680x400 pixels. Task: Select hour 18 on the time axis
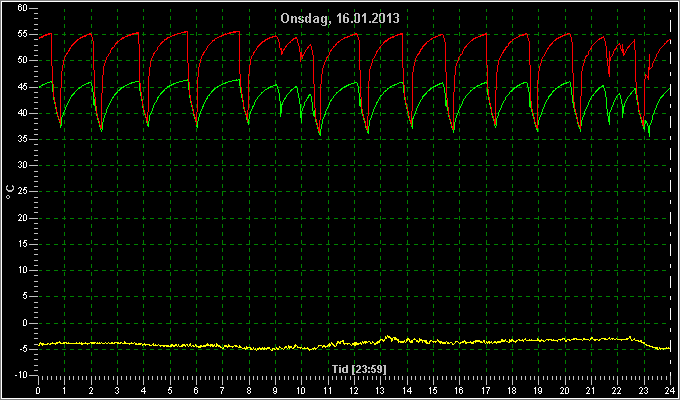(x=512, y=390)
